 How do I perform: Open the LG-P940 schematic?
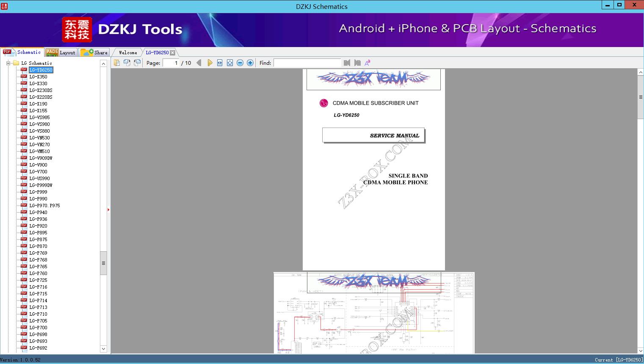[38, 212]
